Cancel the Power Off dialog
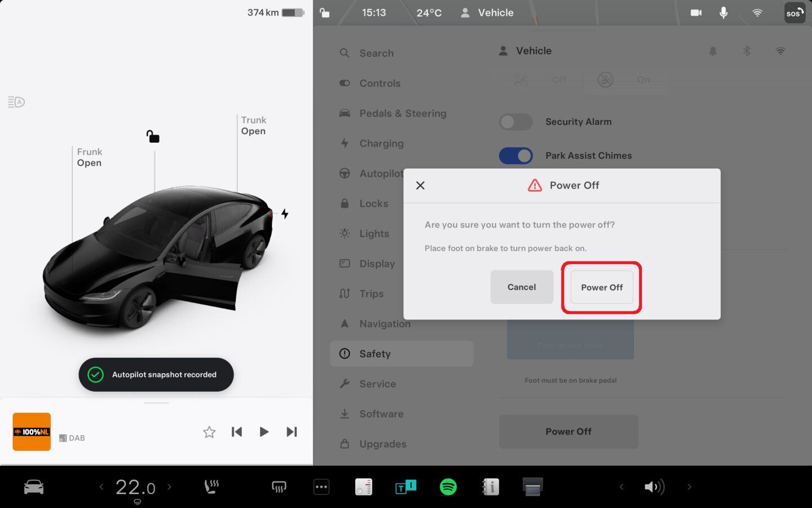Image resolution: width=812 pixels, height=508 pixels. tap(522, 287)
